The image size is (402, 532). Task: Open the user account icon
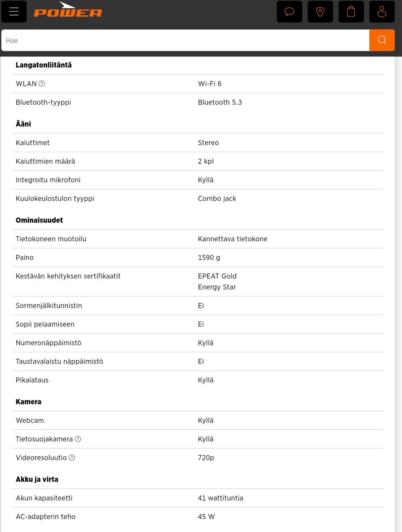[x=382, y=12]
